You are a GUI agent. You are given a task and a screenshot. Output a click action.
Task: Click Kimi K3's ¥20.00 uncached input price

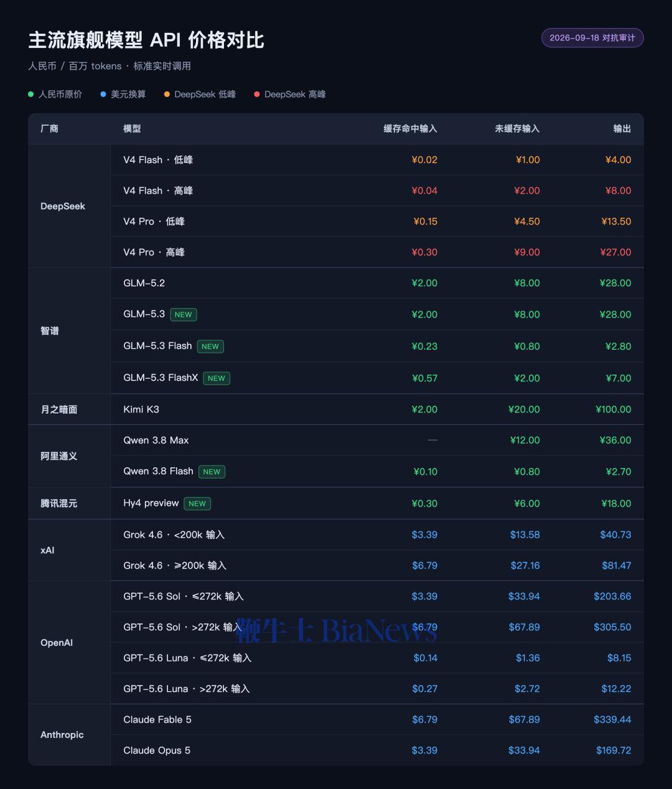524,409
